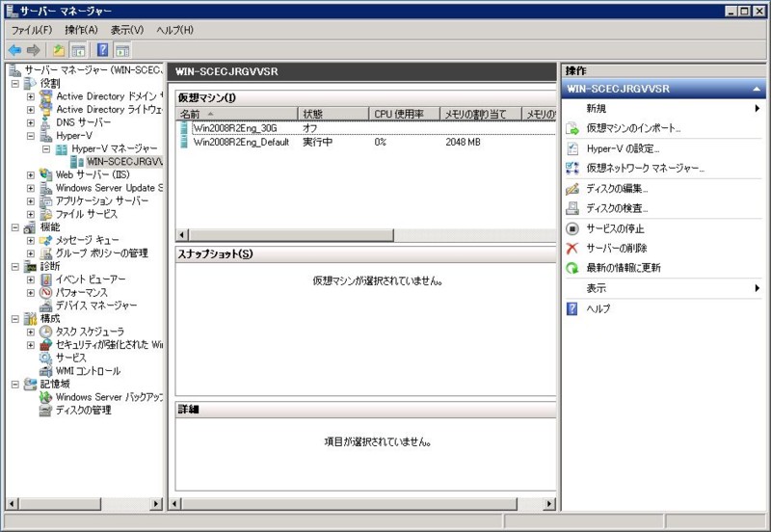Screen dimensions: 771x532
Task: Click the red X サーバーの削除 icon
Action: pyautogui.click(x=572, y=249)
